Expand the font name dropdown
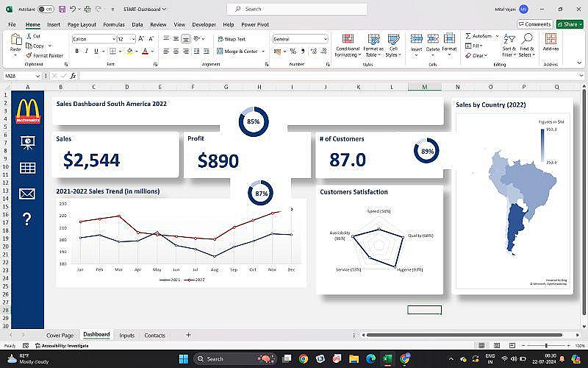 pyautogui.click(x=114, y=39)
